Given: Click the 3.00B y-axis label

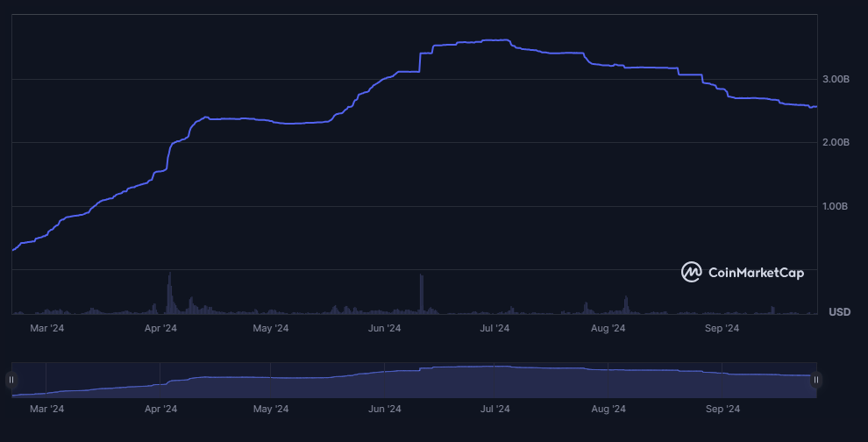Looking at the screenshot, I should [x=836, y=80].
